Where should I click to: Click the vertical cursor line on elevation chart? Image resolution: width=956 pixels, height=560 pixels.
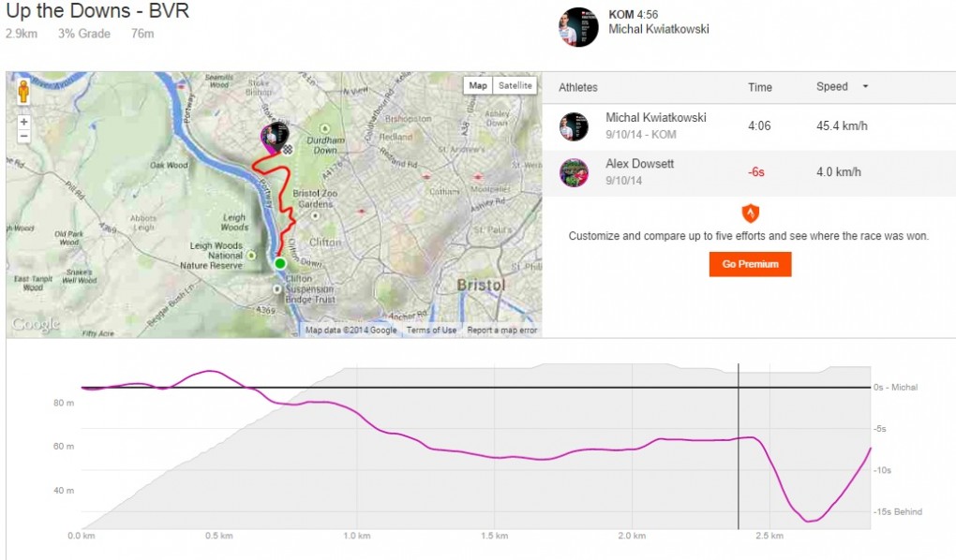(x=739, y=449)
